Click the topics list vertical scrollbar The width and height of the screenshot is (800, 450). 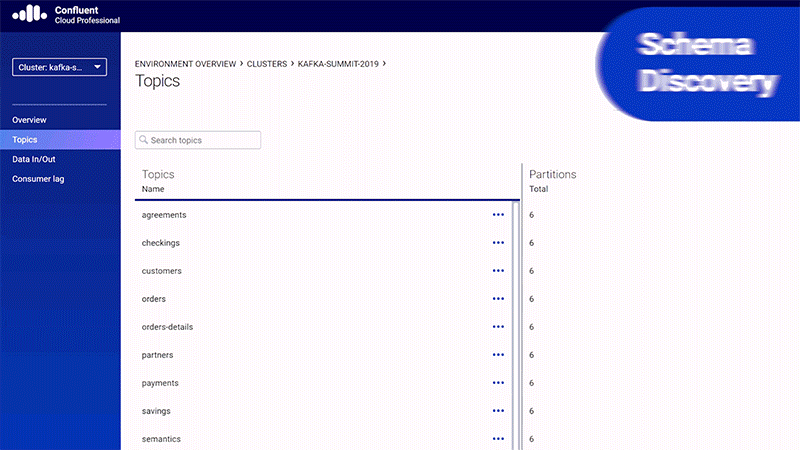coord(516,326)
